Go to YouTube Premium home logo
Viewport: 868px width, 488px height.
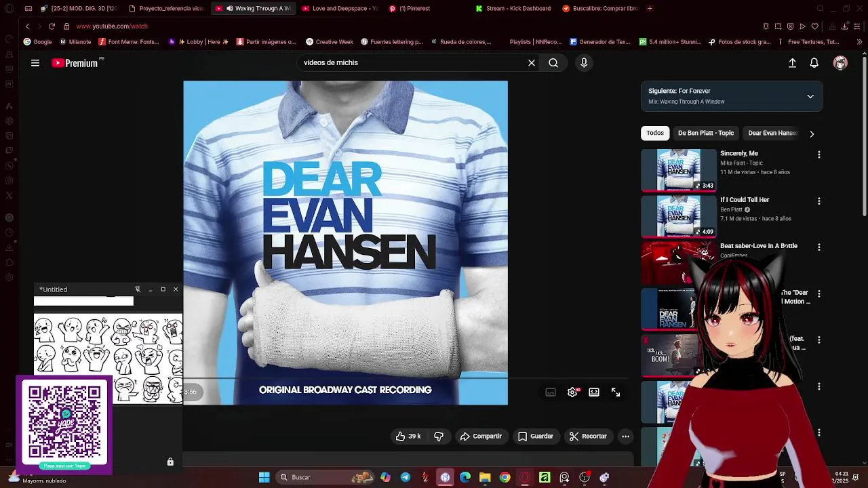pyautogui.click(x=77, y=63)
